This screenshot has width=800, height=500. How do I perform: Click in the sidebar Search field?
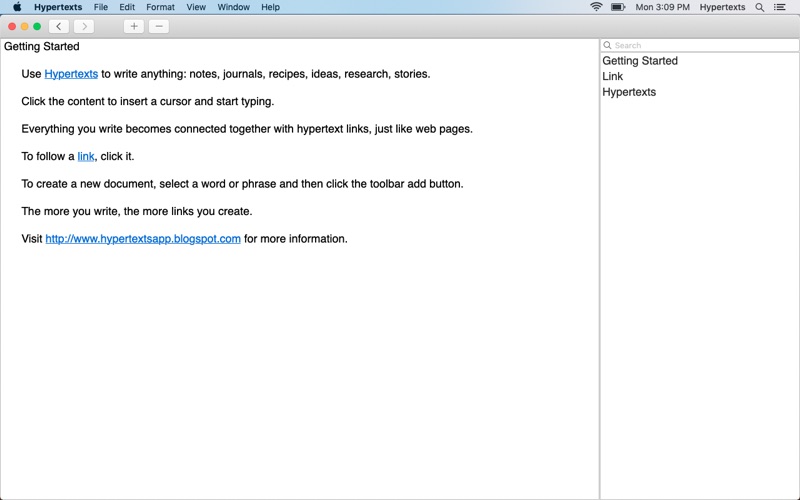click(699, 45)
